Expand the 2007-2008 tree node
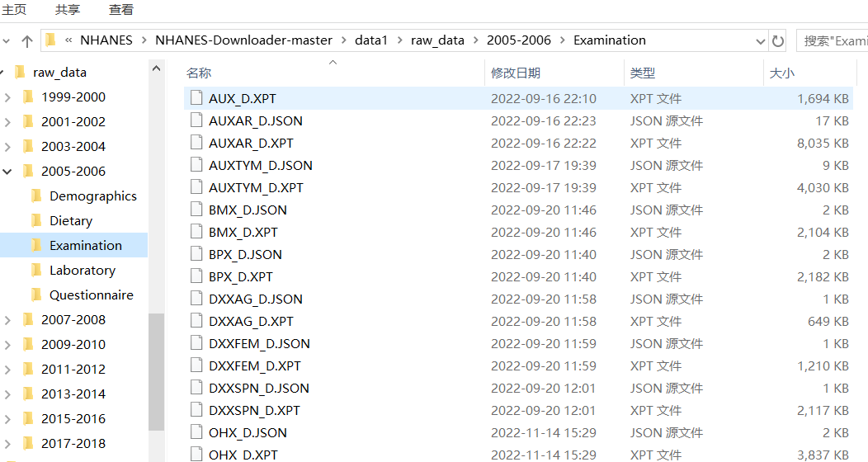Image resolution: width=868 pixels, height=462 pixels. 7,320
